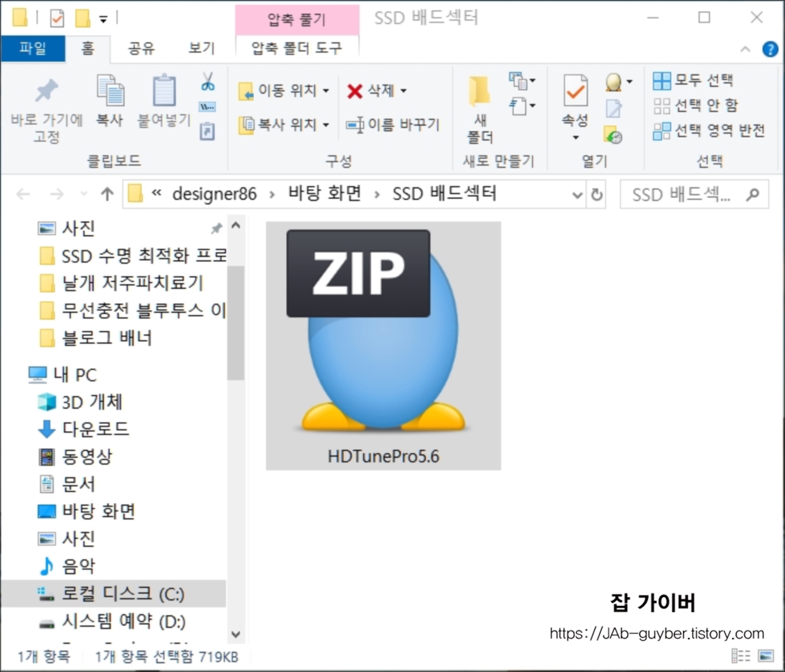Select 내 PC in the sidebar
This screenshot has width=785, height=672.
pos(62,375)
